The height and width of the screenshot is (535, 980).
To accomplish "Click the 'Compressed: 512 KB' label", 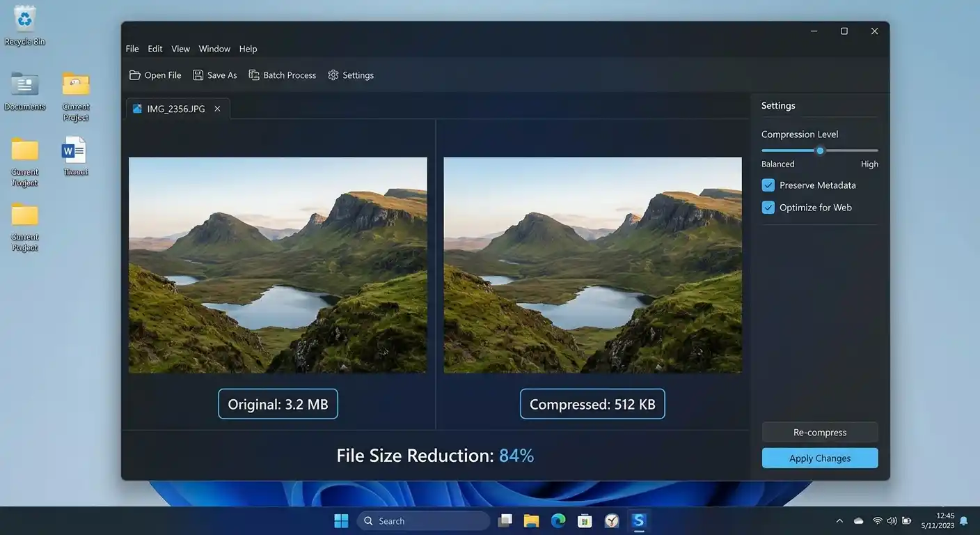I will pyautogui.click(x=592, y=404).
